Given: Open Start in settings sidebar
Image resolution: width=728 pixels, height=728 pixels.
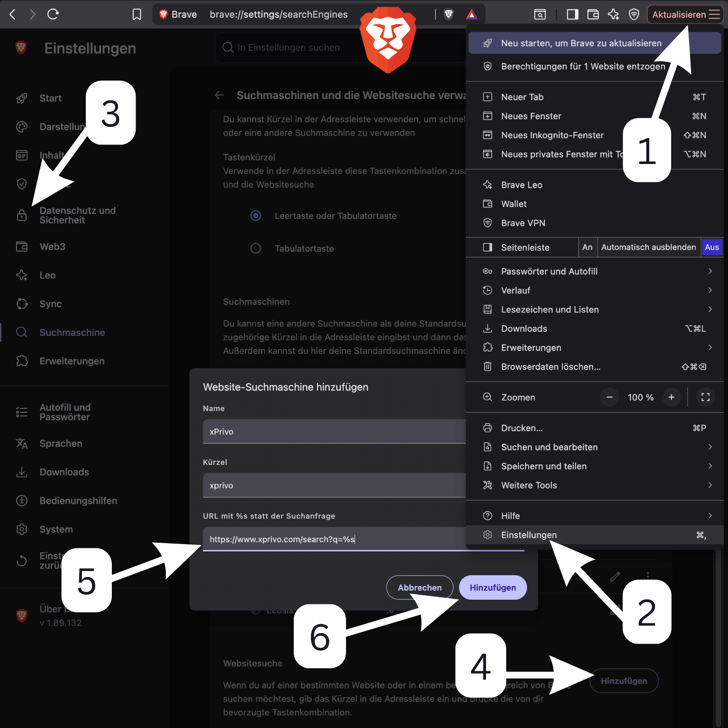Looking at the screenshot, I should click(x=50, y=98).
